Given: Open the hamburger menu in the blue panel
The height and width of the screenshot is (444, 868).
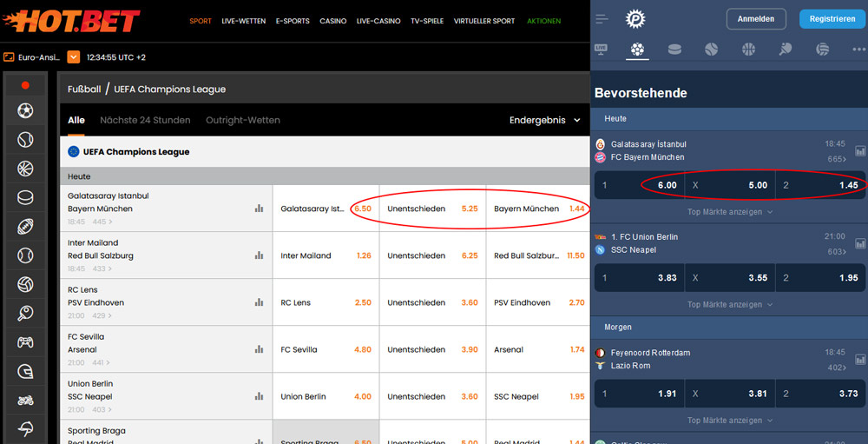Looking at the screenshot, I should [602, 19].
